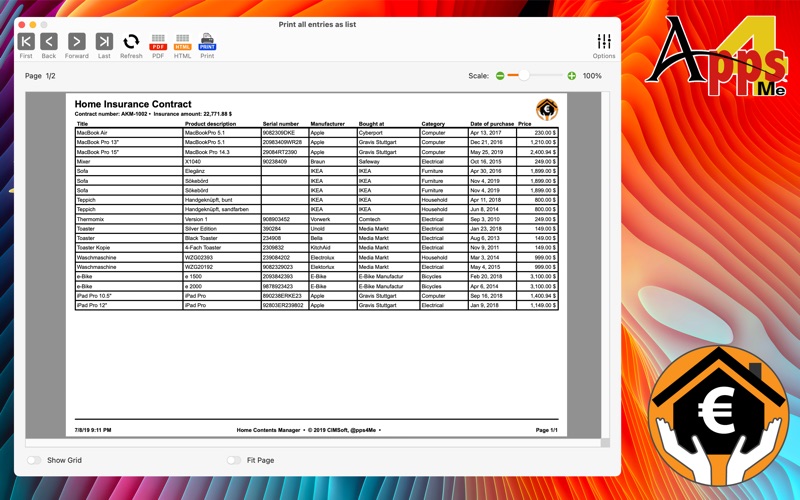The width and height of the screenshot is (800, 500).
Task: Click the Scale slider knob
Action: pos(524,76)
